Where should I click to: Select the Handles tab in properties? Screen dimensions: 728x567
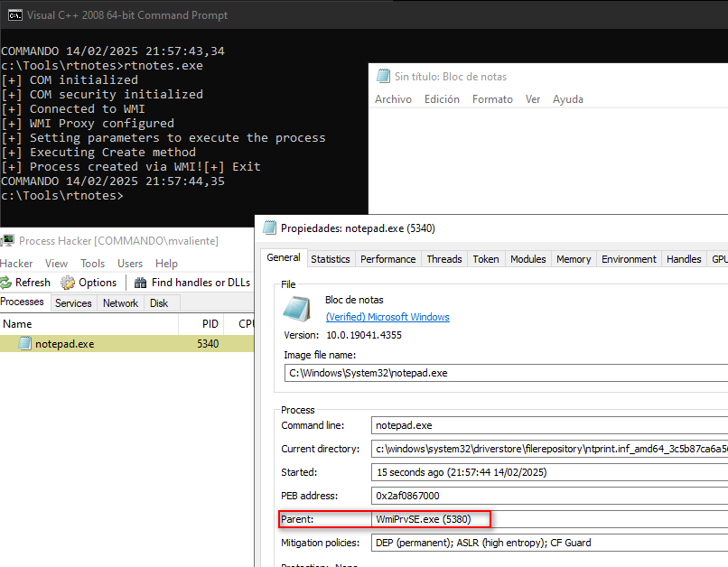click(684, 259)
